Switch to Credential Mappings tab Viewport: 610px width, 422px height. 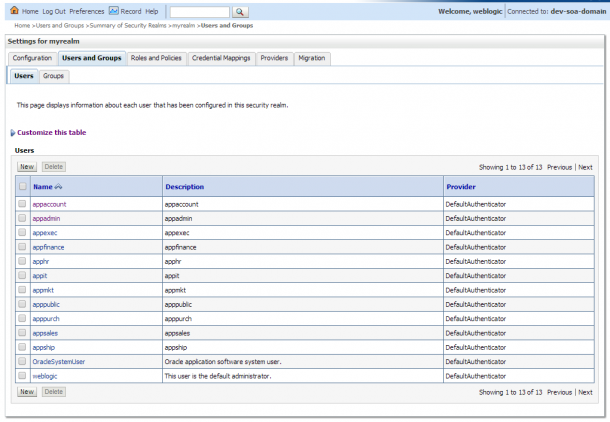(x=221, y=58)
